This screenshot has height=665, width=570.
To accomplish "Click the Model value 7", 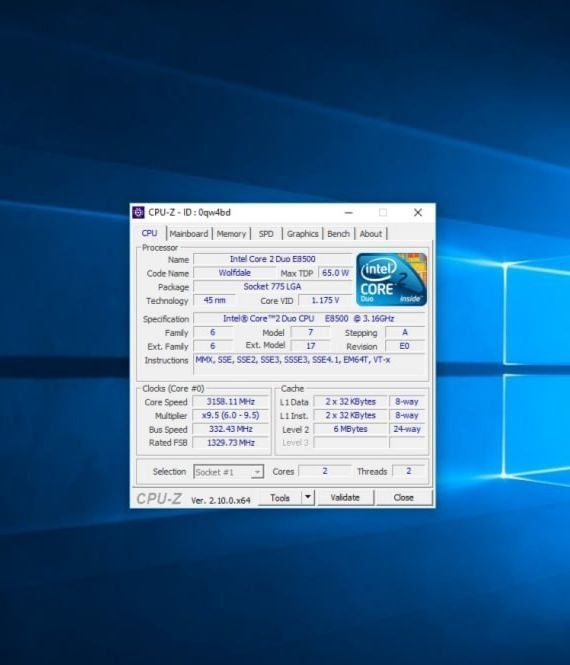I will pyautogui.click(x=310, y=332).
